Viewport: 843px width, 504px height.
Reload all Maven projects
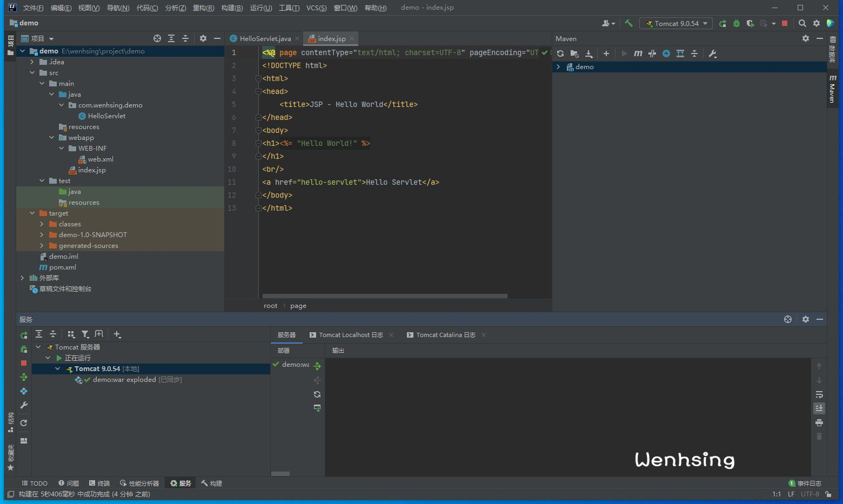pos(560,53)
